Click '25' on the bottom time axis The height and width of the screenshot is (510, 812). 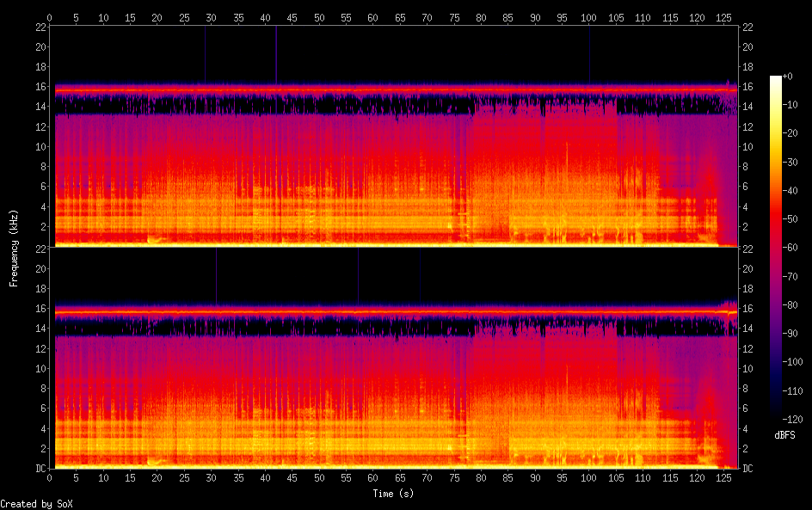184,478
